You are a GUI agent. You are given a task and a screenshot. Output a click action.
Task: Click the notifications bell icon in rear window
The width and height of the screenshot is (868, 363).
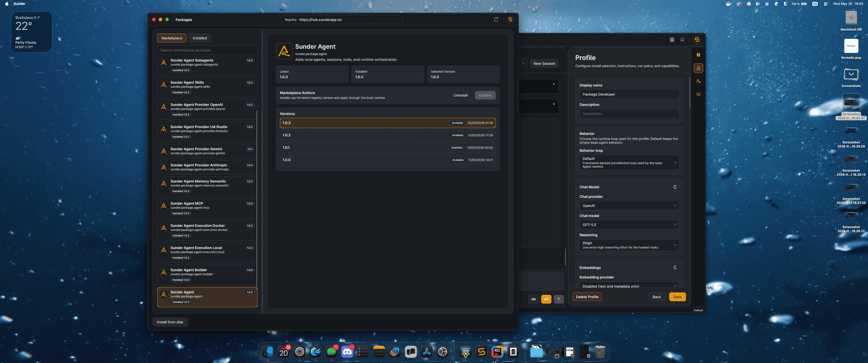(x=682, y=40)
